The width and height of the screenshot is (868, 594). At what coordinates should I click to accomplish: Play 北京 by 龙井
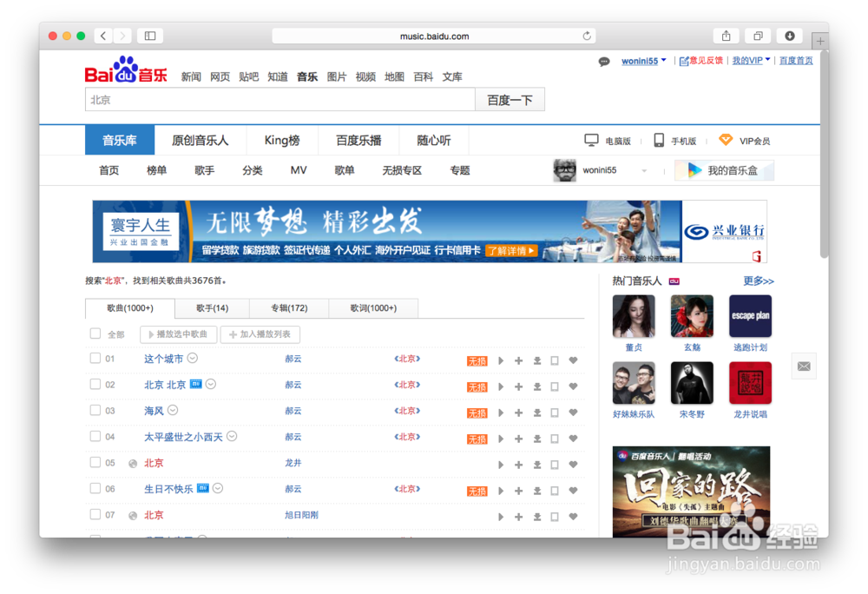(501, 465)
